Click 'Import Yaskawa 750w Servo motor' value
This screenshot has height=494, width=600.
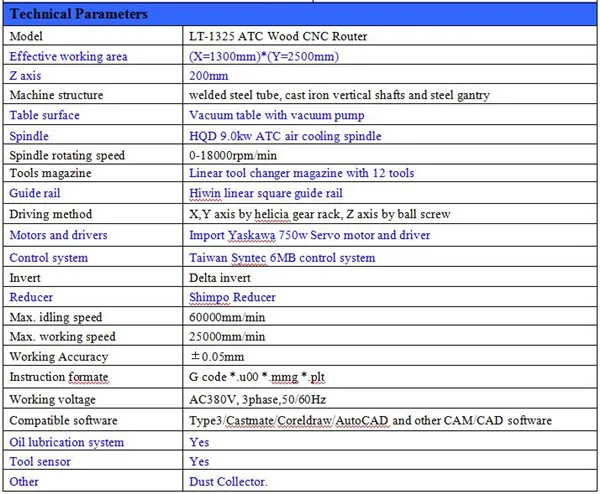click(x=282, y=235)
